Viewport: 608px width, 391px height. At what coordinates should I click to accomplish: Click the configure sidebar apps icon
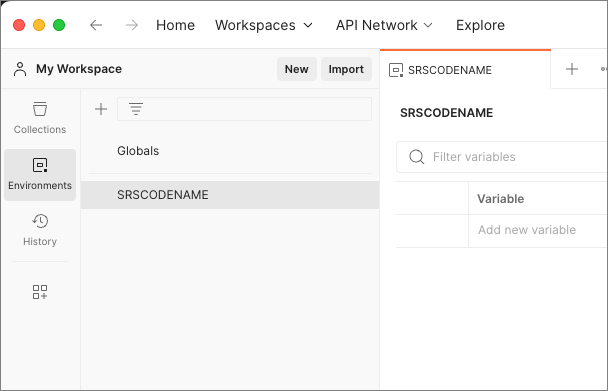tap(40, 292)
